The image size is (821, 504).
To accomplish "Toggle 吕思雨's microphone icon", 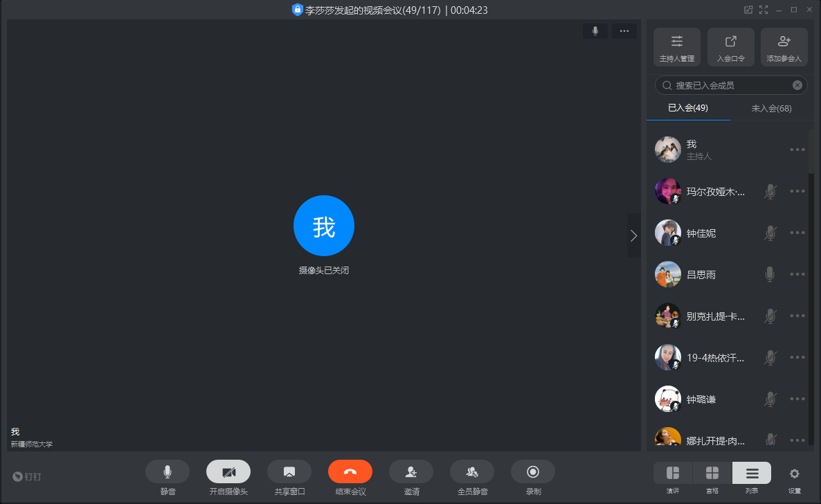I will tap(770, 275).
